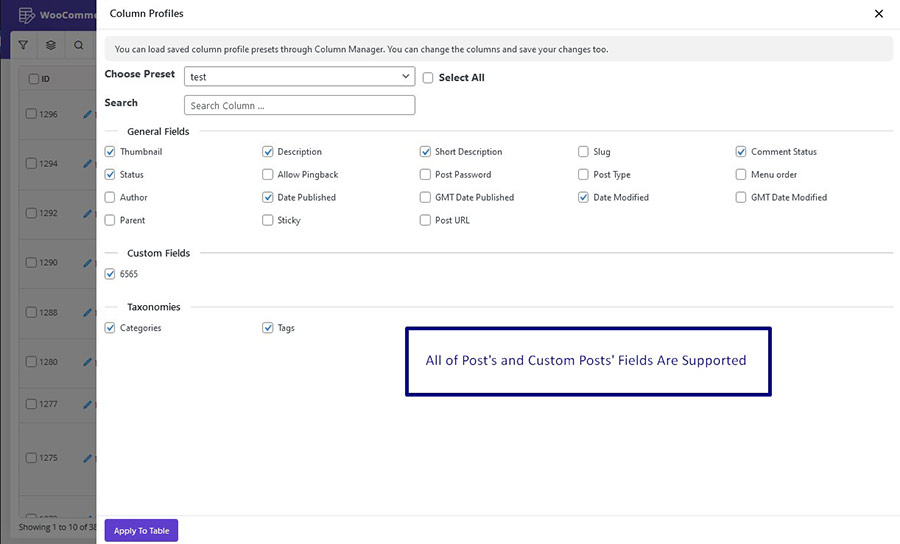Uncheck the Tags taxonomy checkbox
Screen dimensions: 900x544
267,328
